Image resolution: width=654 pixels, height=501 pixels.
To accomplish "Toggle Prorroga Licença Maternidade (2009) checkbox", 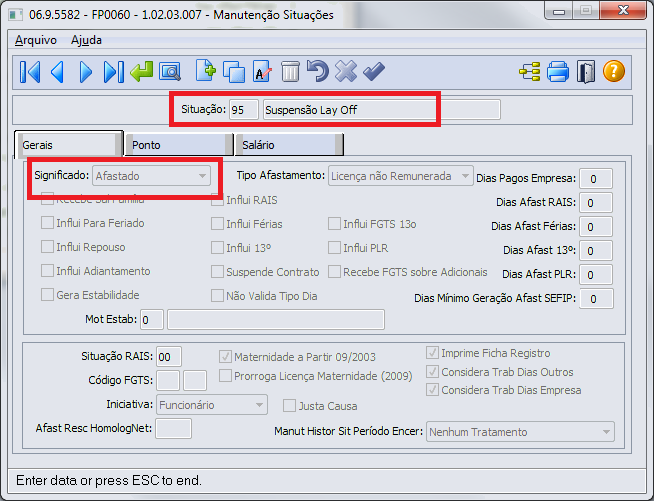I will [x=225, y=376].
